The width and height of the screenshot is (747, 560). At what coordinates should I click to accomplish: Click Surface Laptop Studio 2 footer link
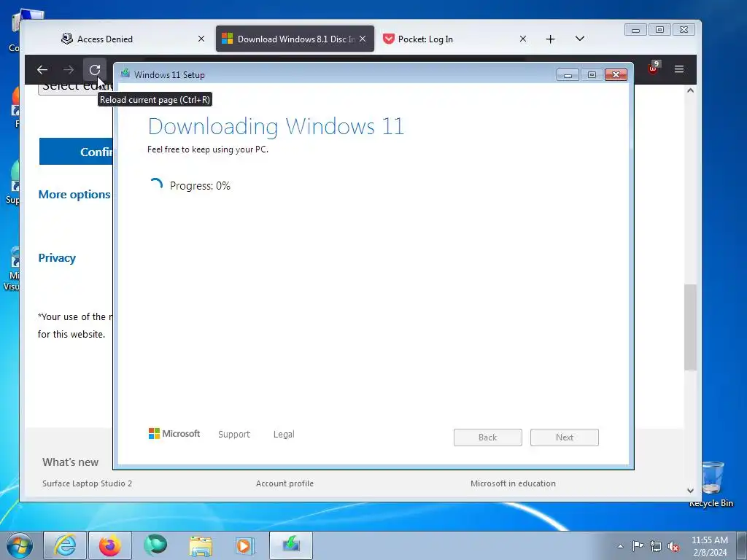[x=88, y=483]
